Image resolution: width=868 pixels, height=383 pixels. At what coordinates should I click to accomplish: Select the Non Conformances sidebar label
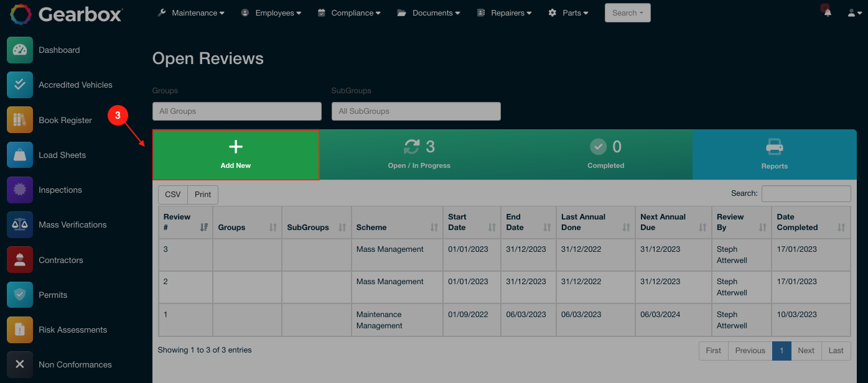coord(75,364)
